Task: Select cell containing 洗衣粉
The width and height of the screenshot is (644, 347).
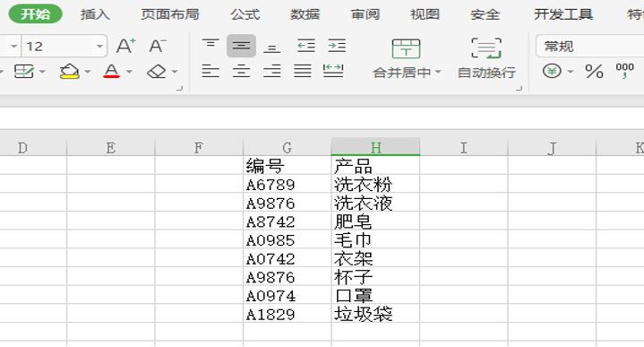Action: (x=375, y=185)
